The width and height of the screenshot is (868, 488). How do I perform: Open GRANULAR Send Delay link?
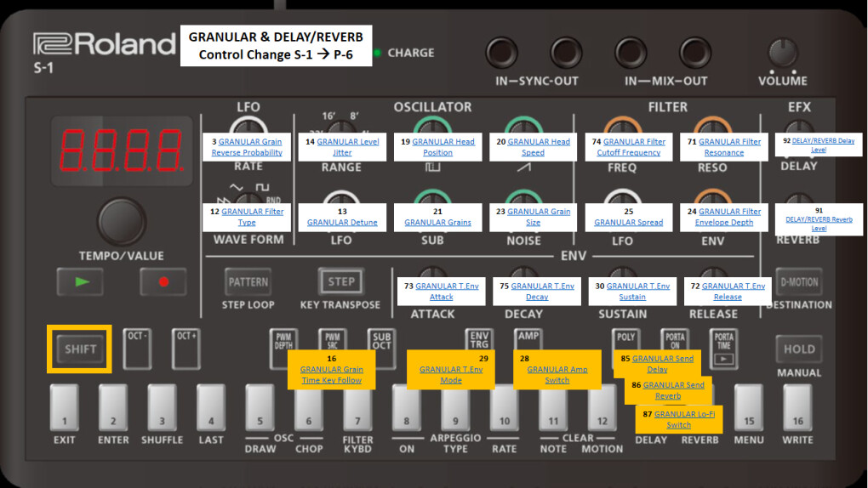[663, 364]
